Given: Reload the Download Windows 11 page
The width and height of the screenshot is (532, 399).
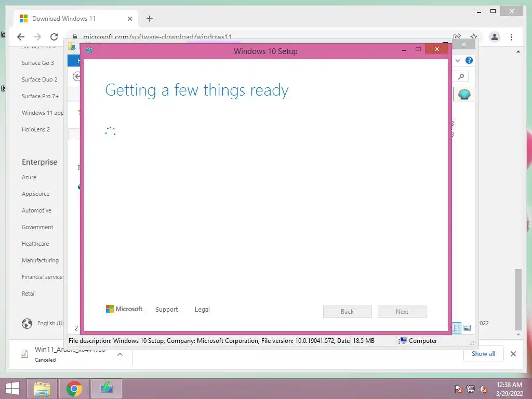Looking at the screenshot, I should tap(54, 37).
